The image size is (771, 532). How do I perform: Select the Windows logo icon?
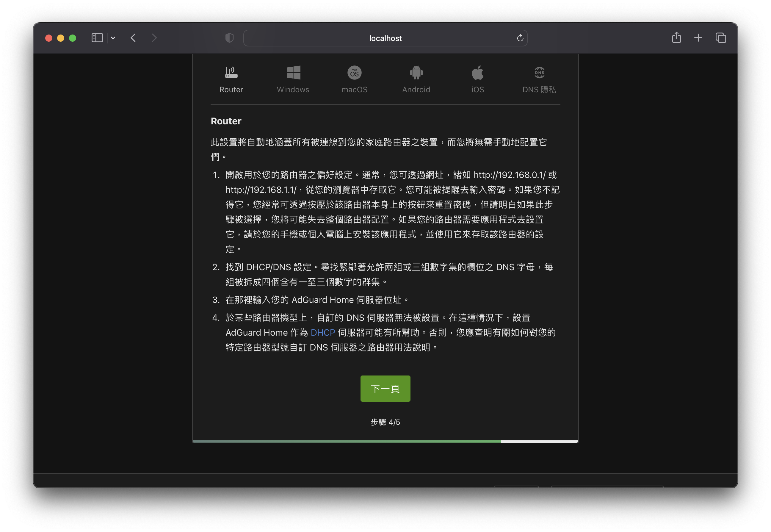(293, 72)
